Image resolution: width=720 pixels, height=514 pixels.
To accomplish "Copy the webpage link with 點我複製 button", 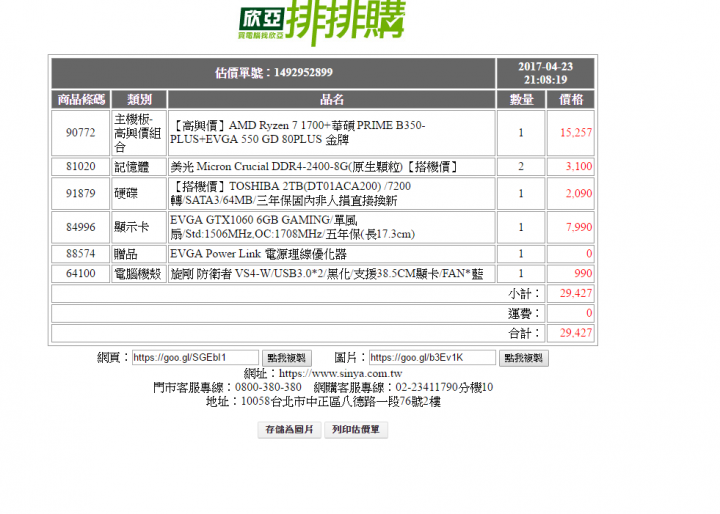I will (287, 358).
